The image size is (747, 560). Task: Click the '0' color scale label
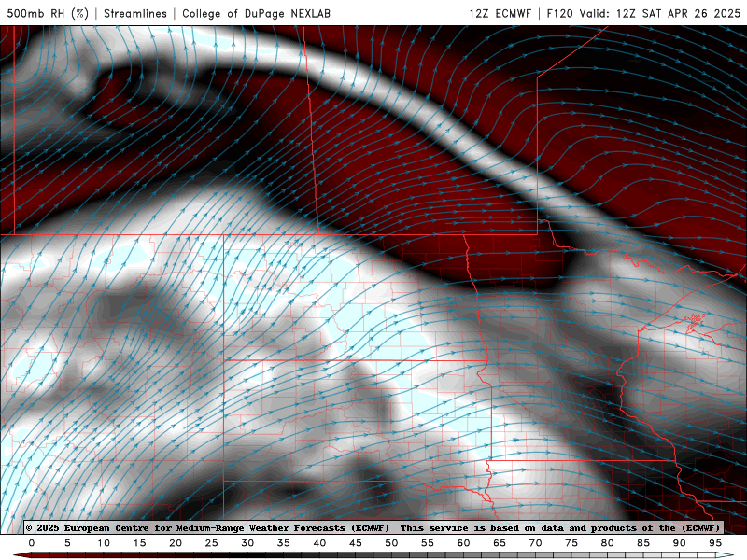pos(32,543)
